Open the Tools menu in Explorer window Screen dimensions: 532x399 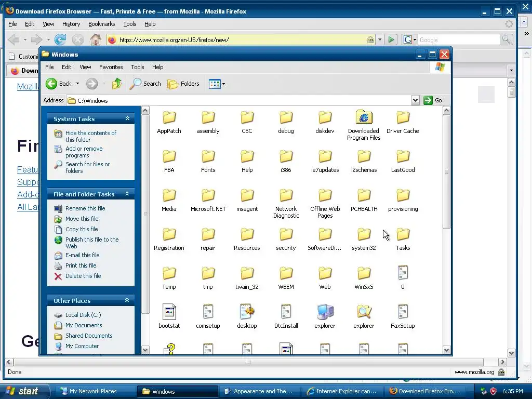pyautogui.click(x=137, y=67)
